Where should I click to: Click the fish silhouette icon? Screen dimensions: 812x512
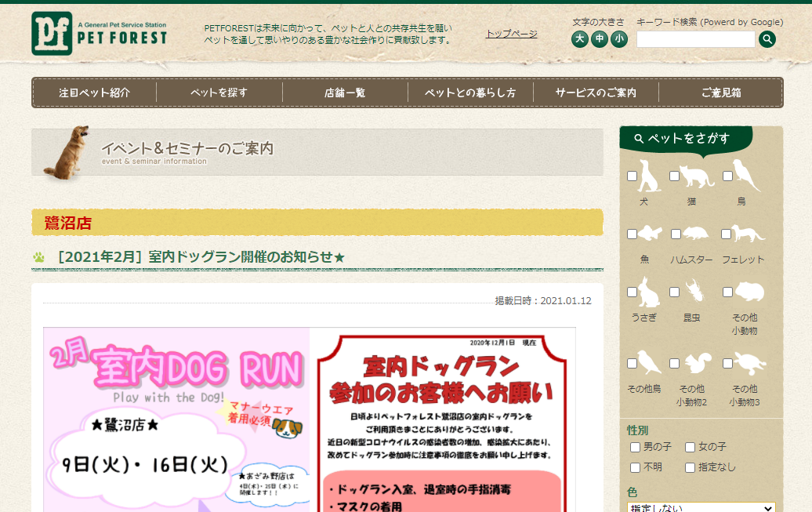click(650, 233)
